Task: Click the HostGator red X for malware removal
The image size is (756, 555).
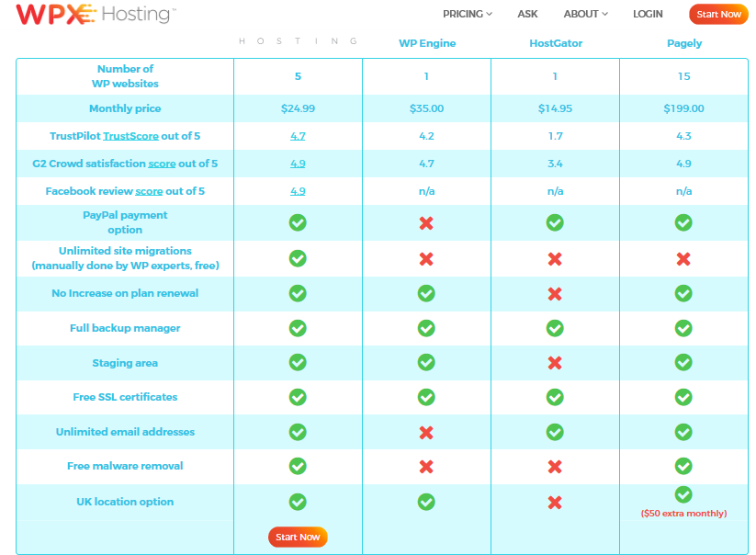Action: [555, 466]
